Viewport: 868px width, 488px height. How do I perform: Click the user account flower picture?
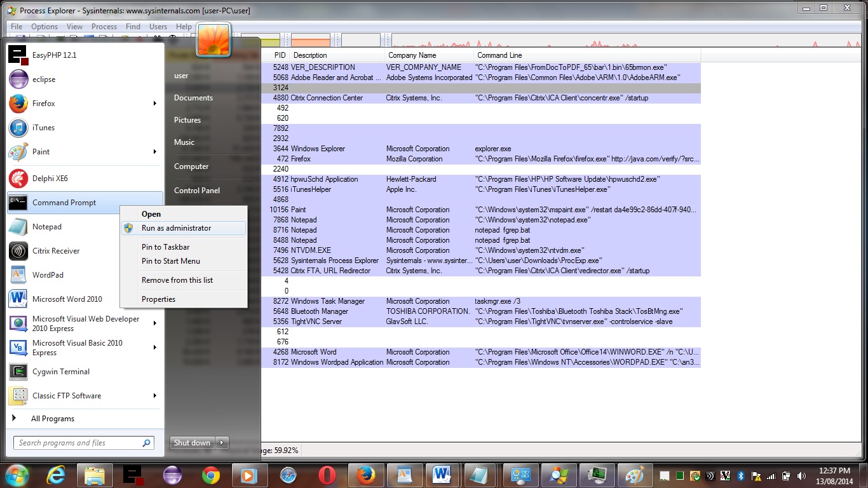click(213, 39)
